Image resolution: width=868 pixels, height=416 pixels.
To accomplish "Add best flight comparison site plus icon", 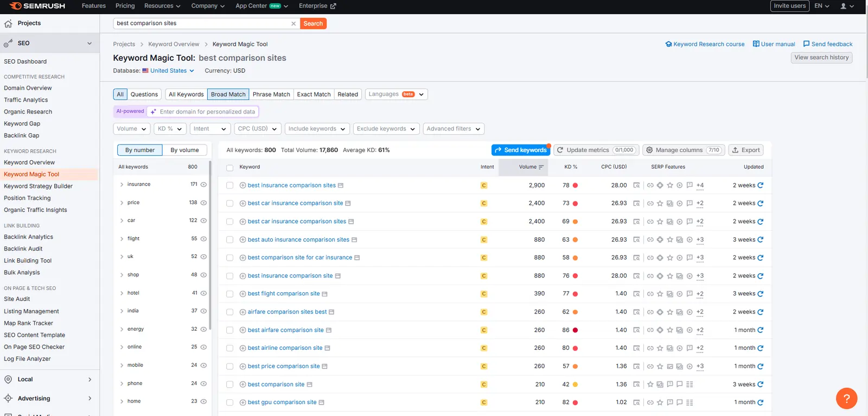I will (242, 294).
